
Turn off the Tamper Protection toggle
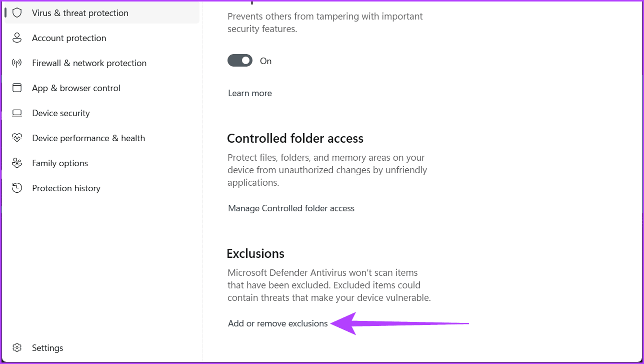click(x=240, y=60)
